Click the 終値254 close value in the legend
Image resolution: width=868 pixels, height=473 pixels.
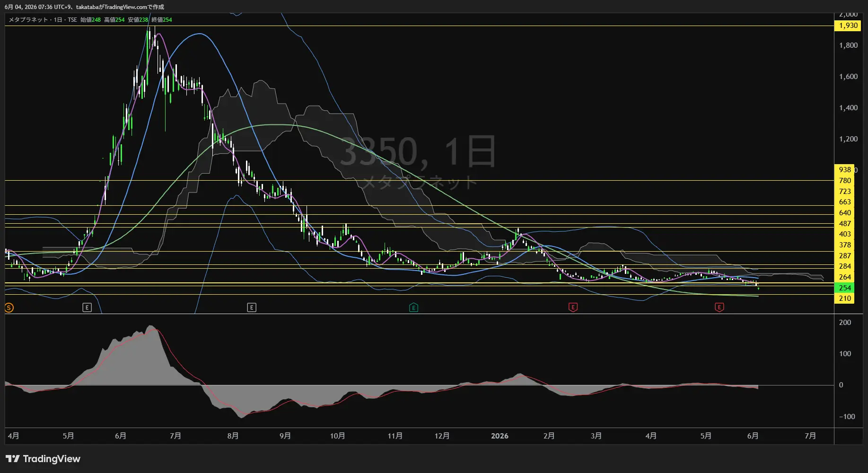[x=162, y=20]
